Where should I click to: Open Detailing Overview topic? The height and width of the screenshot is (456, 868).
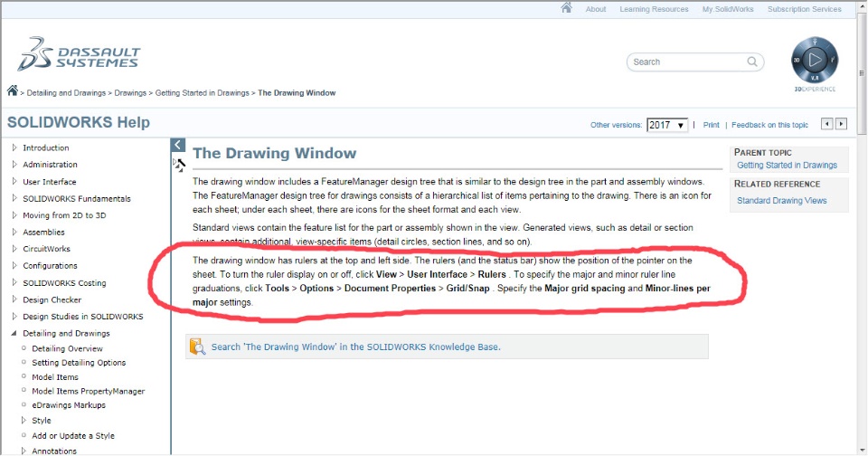click(x=67, y=348)
